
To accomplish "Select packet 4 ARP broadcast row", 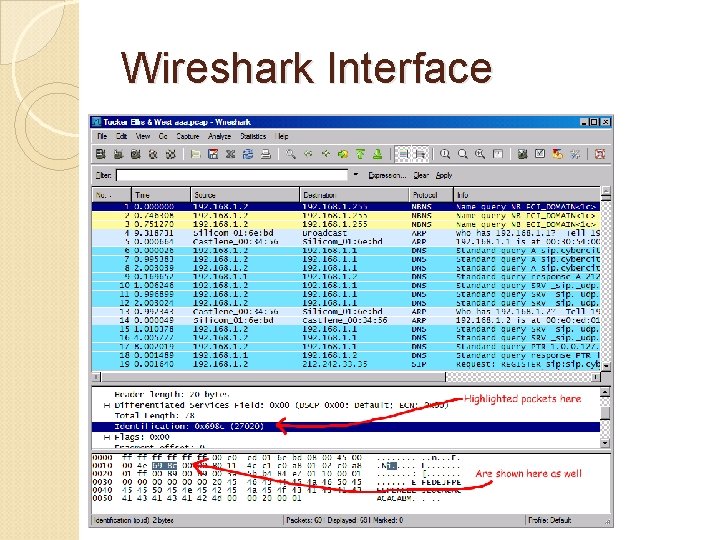I will click(346, 233).
